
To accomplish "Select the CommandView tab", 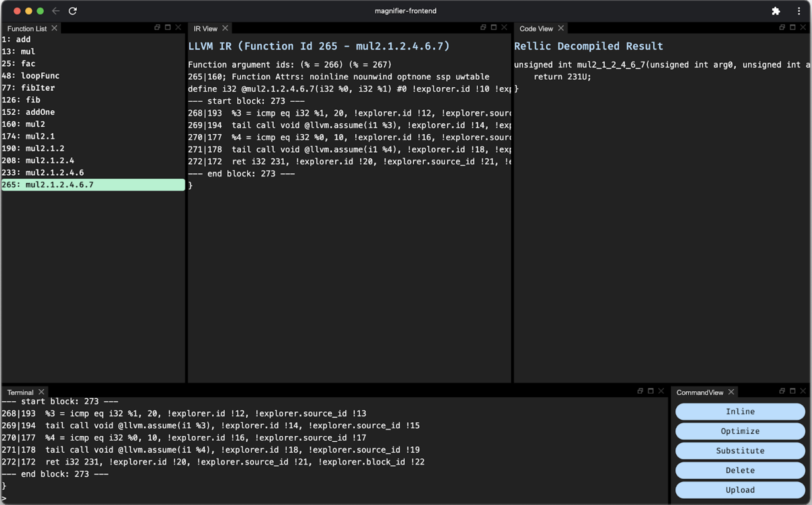I will [700, 392].
